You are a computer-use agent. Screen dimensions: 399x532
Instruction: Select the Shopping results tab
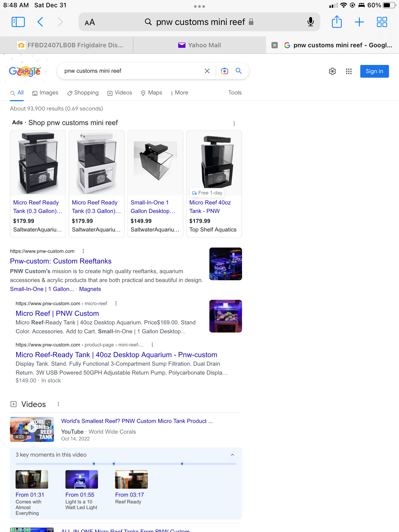83,93
